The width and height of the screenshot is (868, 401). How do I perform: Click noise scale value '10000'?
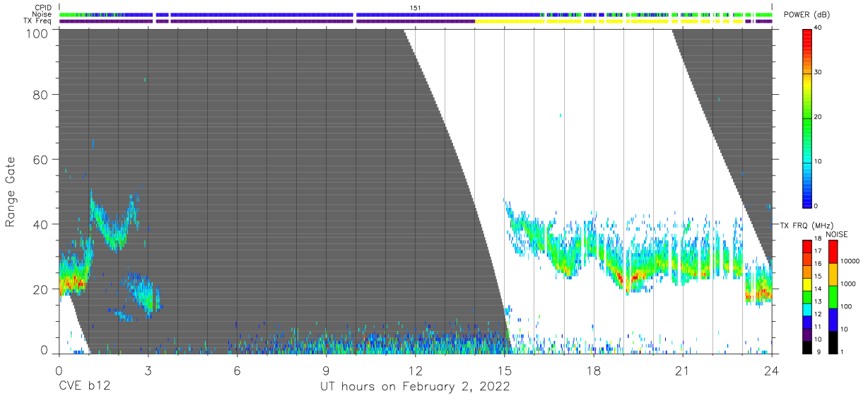[850, 261]
